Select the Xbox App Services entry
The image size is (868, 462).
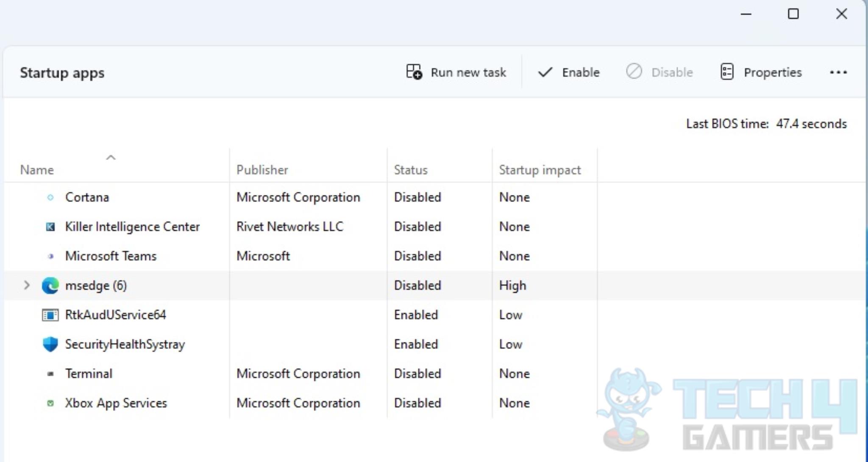116,403
